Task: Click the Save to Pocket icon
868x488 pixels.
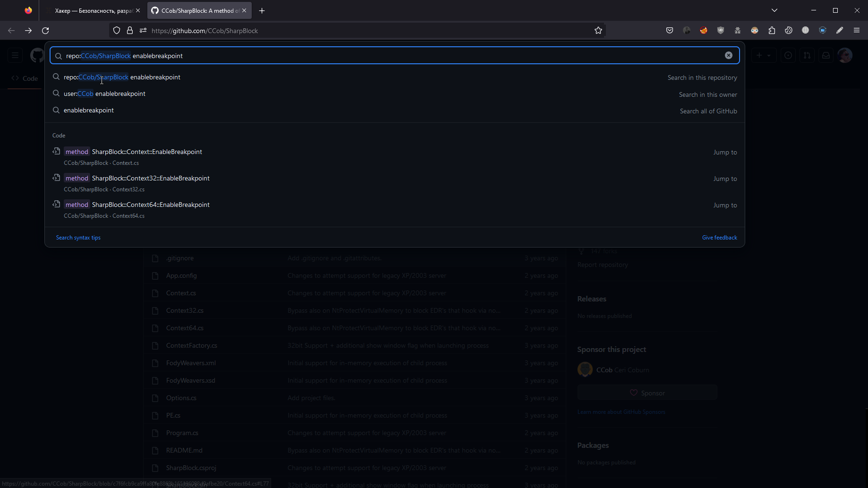Action: click(x=670, y=31)
